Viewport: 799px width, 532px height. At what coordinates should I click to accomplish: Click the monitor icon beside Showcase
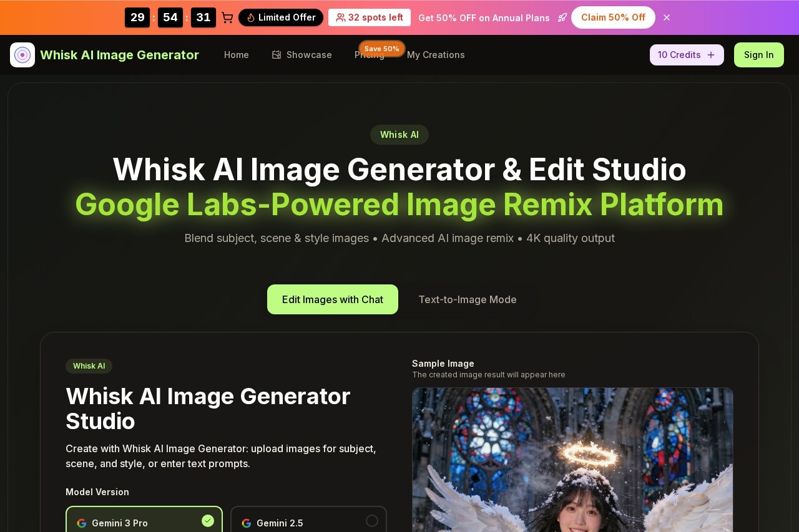click(275, 55)
